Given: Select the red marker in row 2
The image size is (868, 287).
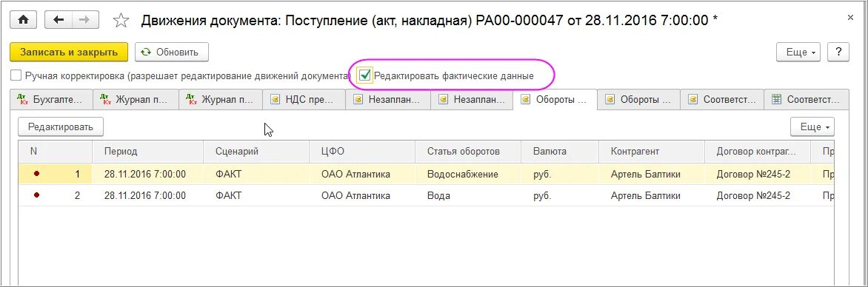Looking at the screenshot, I should point(36,196).
